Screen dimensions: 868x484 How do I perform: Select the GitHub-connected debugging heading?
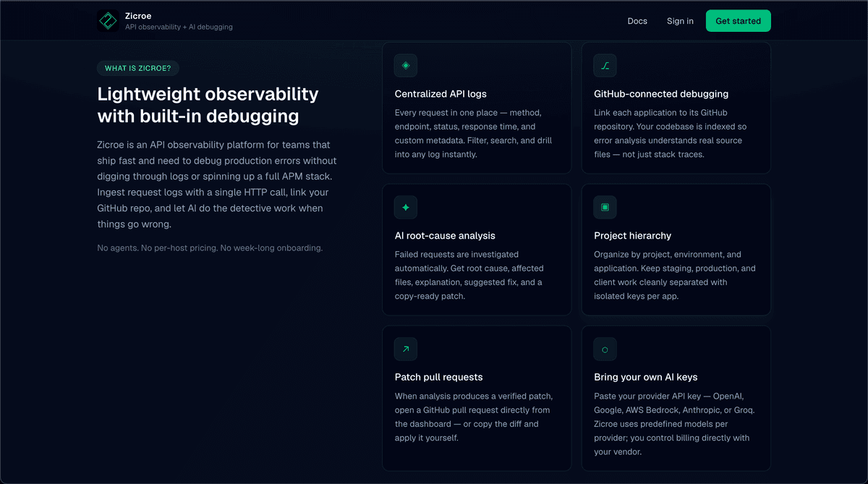(661, 94)
